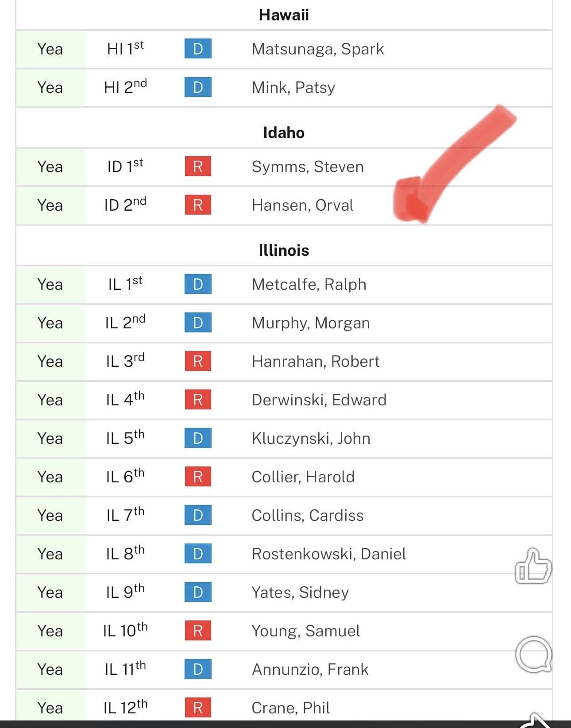Click the D party badge for Mink
The width and height of the screenshot is (571, 728).
click(x=198, y=87)
